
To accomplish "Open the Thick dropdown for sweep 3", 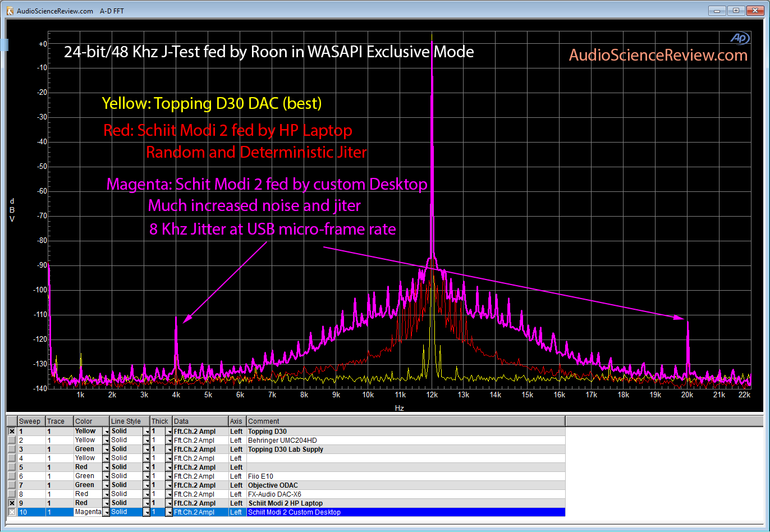I will tap(169, 449).
